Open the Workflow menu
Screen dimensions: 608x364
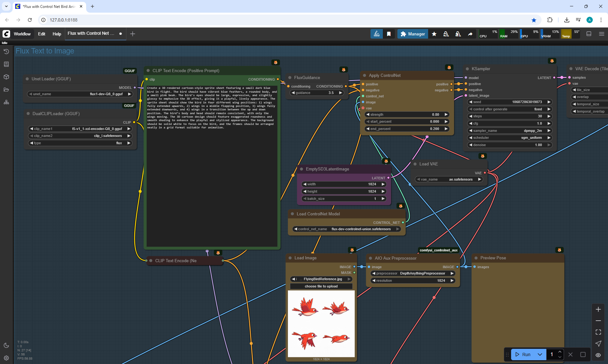click(22, 34)
